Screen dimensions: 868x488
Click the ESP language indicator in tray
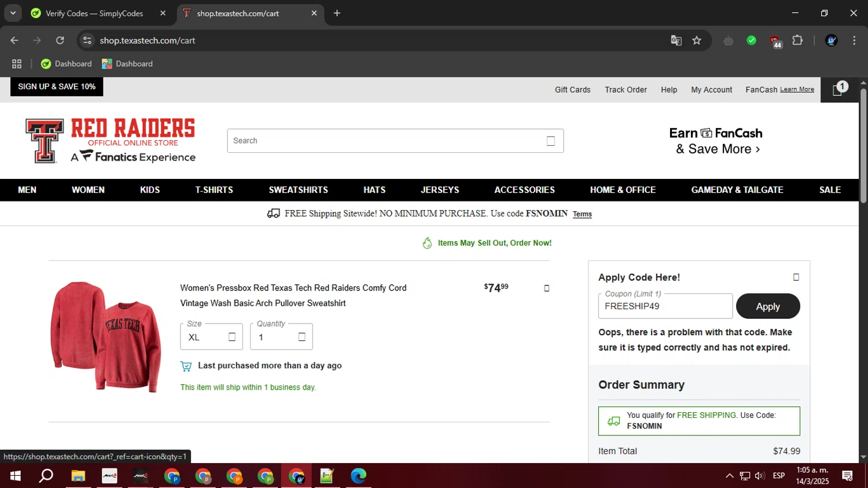(x=779, y=476)
